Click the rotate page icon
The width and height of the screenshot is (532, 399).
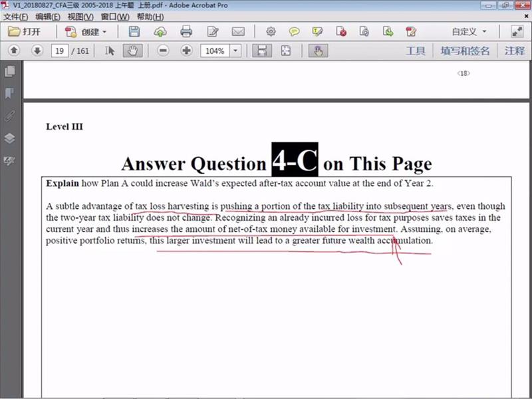pyautogui.click(x=364, y=32)
